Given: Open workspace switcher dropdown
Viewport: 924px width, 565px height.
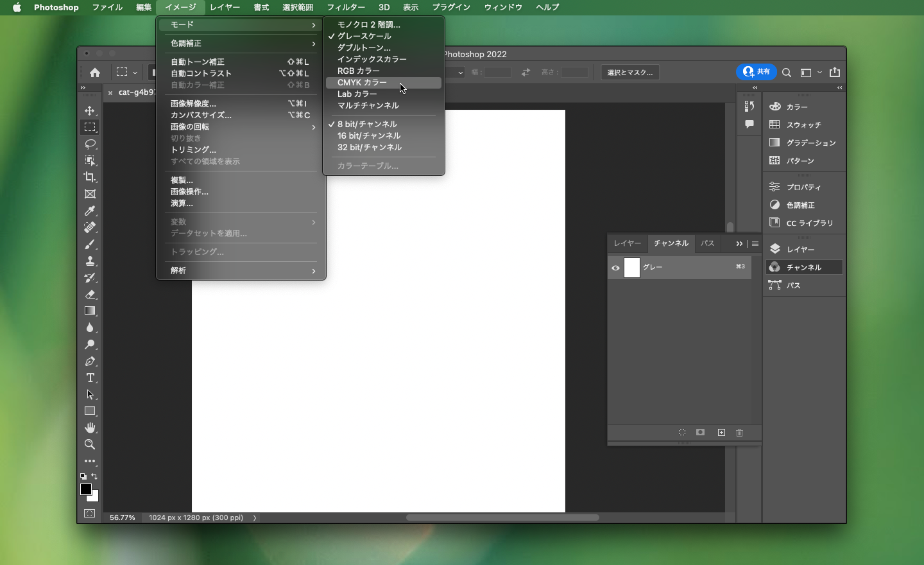Looking at the screenshot, I should coord(811,73).
